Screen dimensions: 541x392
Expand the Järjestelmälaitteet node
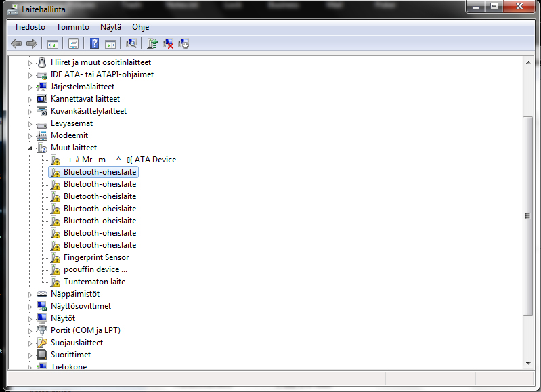30,87
